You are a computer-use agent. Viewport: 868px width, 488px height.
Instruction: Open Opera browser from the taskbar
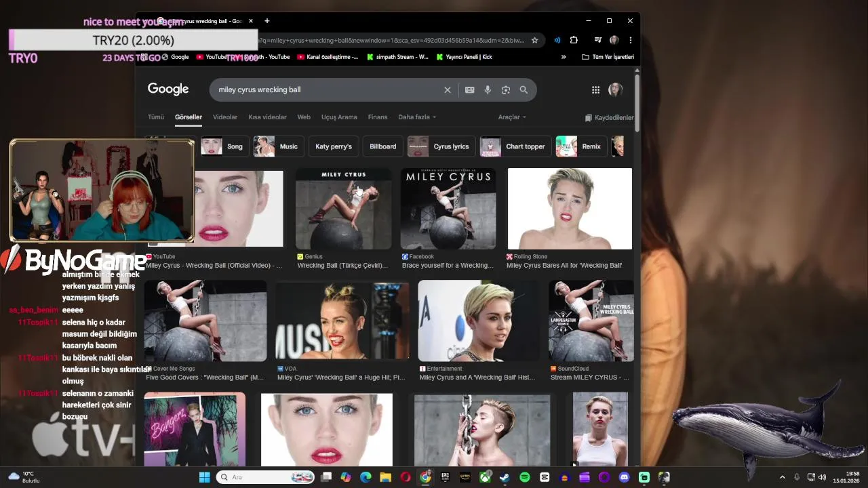[406, 477]
